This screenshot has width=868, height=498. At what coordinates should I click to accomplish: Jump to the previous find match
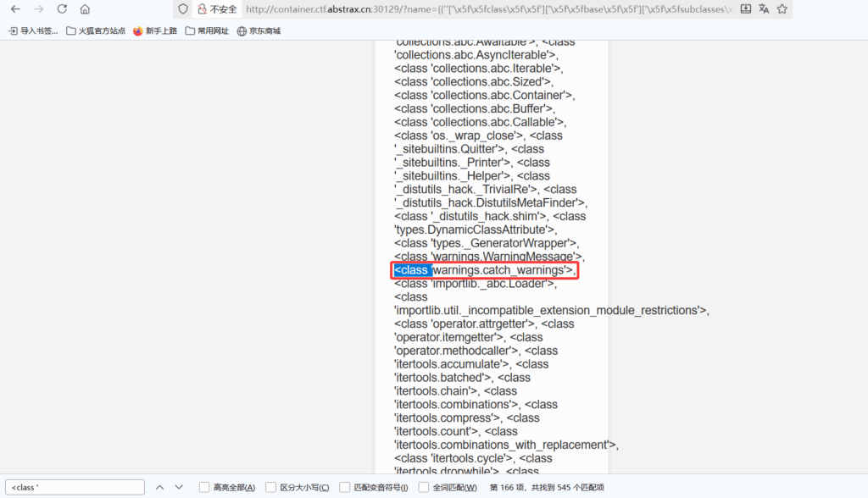(159, 487)
